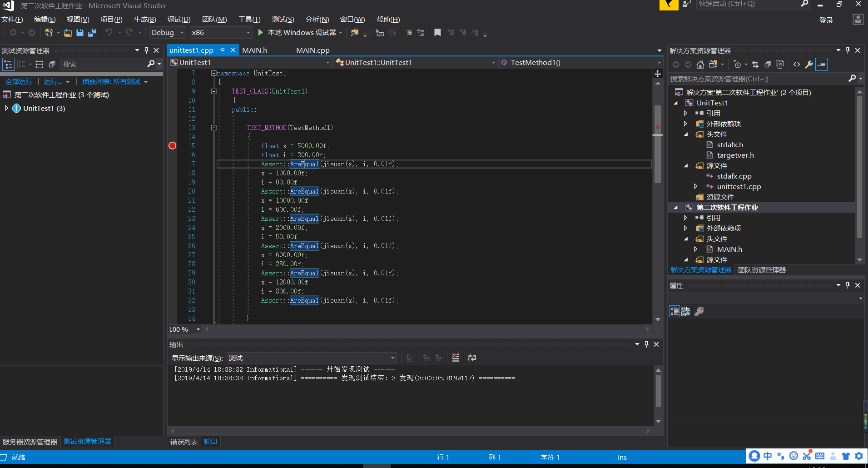Viewport: 868px width, 468px height.
Task: Collapse the TEST_METHOD code block at line 13
Action: [x=213, y=128]
